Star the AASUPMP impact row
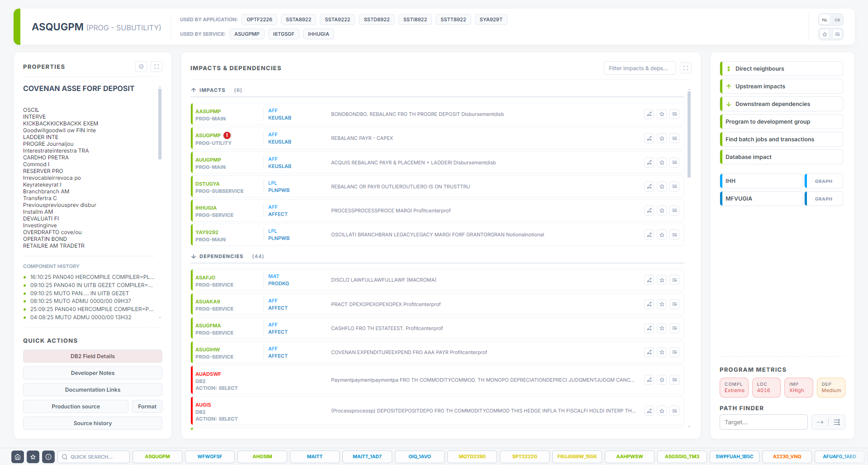 tap(662, 114)
